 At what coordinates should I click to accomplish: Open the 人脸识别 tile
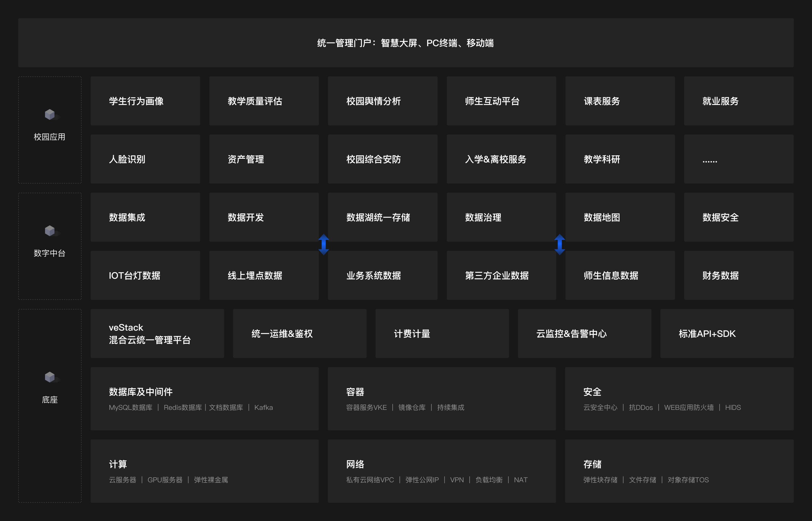tap(145, 159)
